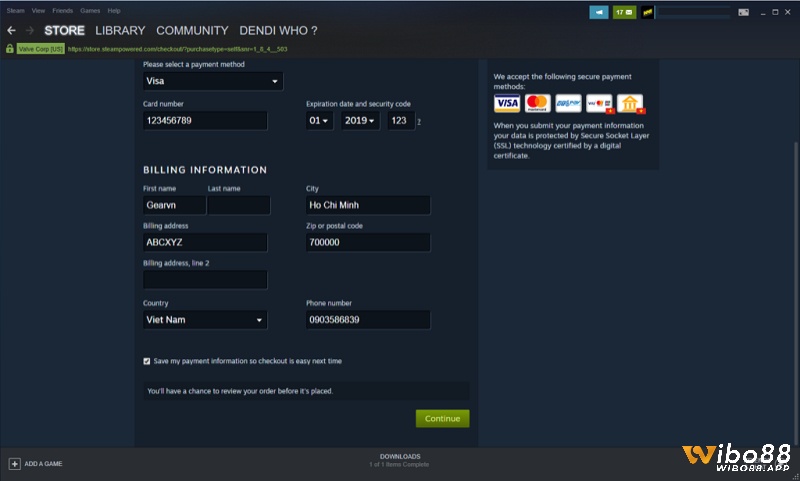This screenshot has height=481, width=800.
Task: Click the empty Last name field
Action: pyautogui.click(x=239, y=205)
